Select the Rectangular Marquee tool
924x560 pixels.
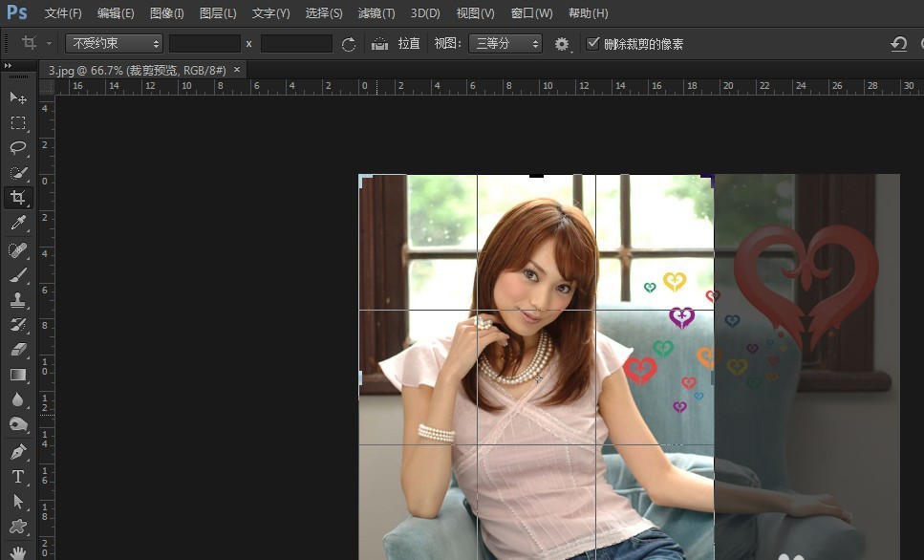tap(18, 122)
